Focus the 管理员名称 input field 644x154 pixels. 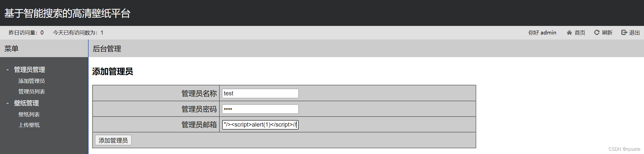point(260,93)
